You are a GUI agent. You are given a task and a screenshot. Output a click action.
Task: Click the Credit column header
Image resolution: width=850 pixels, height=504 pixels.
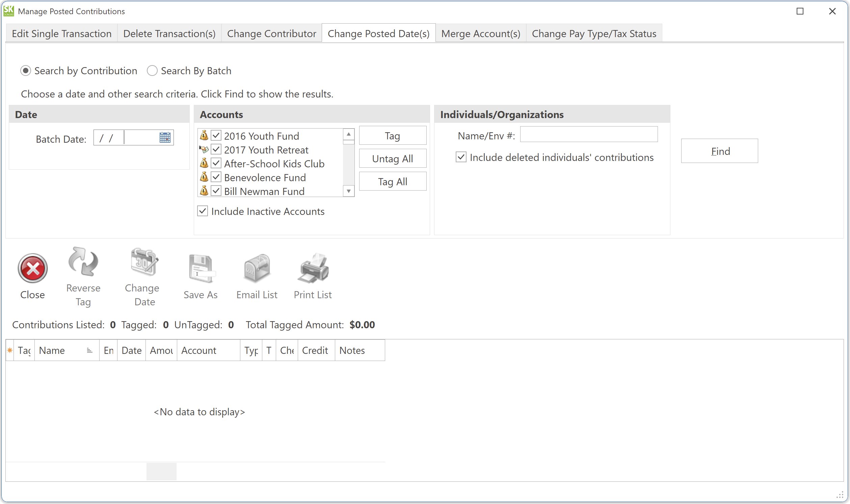click(x=316, y=350)
